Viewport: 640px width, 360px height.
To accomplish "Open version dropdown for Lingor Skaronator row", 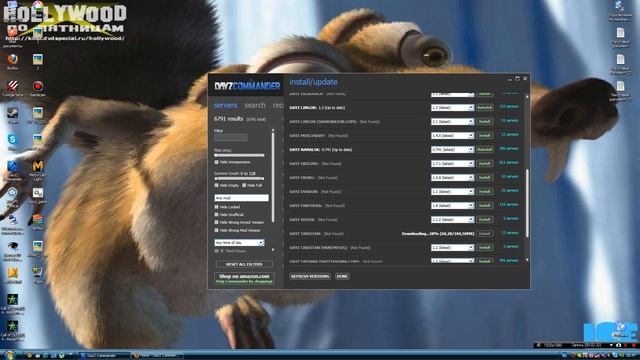I will point(452,122).
